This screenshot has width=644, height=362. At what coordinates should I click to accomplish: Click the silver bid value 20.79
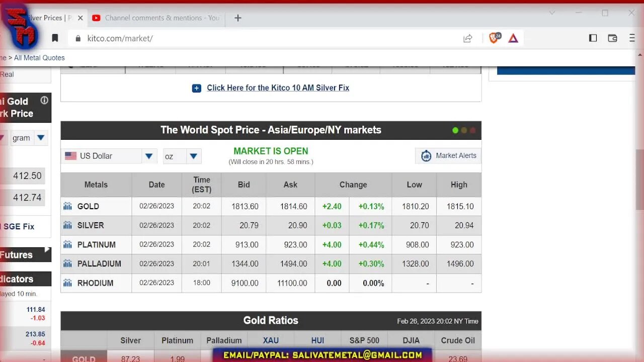[249, 226]
